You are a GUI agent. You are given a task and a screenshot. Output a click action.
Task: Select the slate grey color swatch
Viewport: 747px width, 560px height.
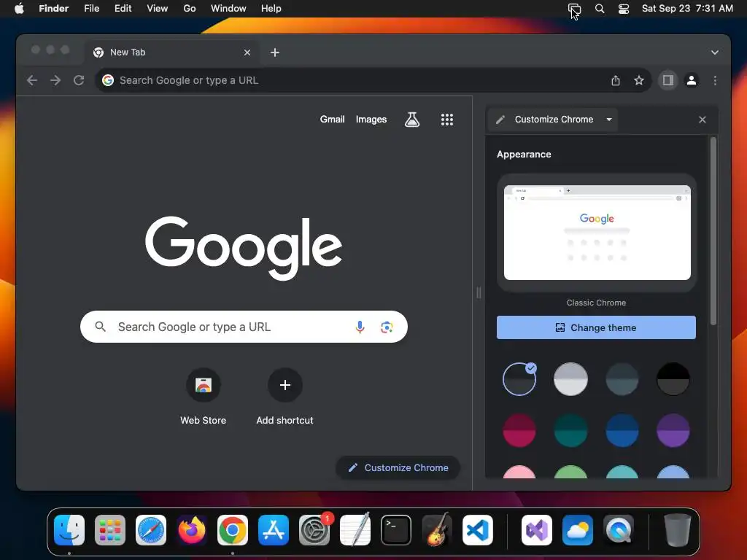point(622,379)
